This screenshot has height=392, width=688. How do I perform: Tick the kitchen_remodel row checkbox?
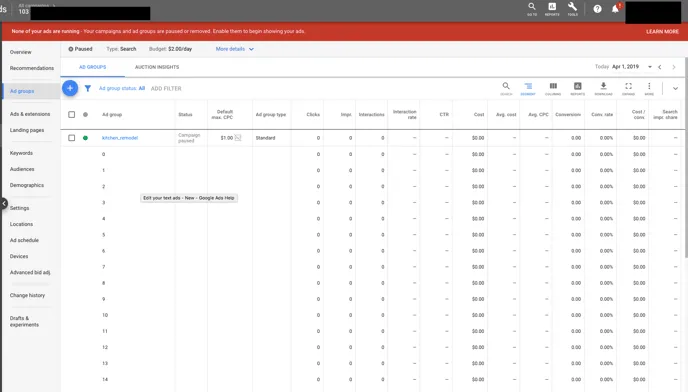coord(72,138)
